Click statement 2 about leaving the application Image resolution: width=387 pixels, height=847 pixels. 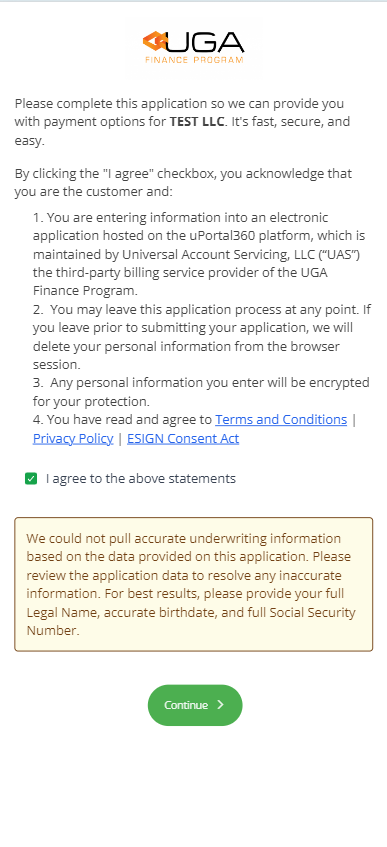coord(200,337)
